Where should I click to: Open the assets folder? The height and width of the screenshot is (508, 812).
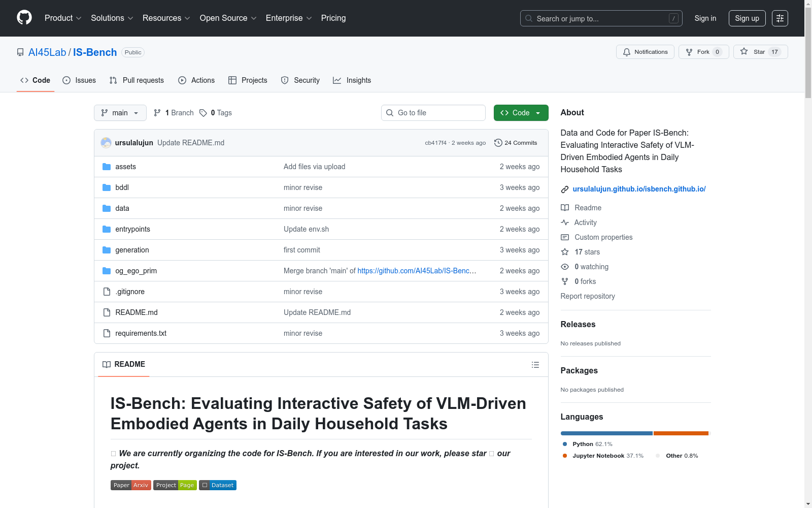(125, 167)
